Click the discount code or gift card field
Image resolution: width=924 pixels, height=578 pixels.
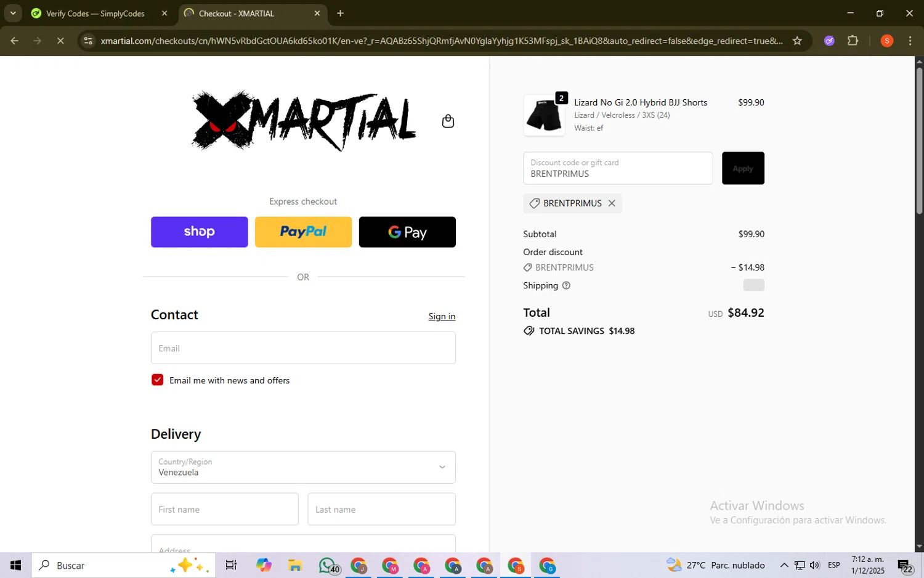[x=618, y=168]
